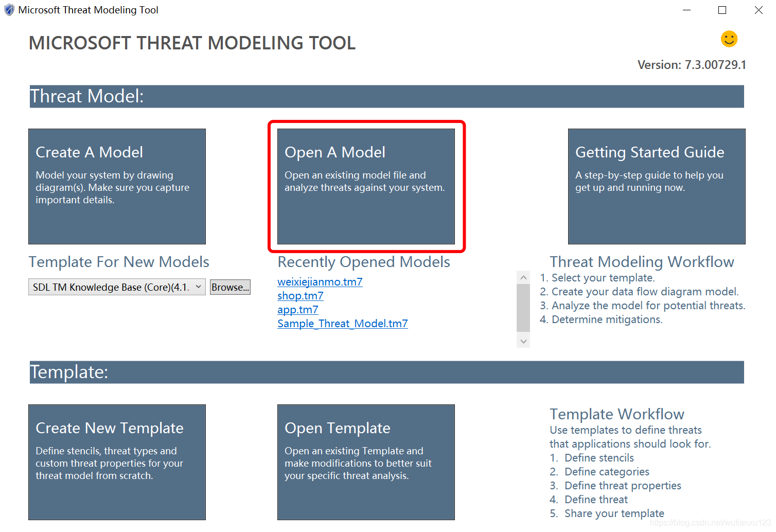Open shop.tm7 from recently opened models
This screenshot has height=532, width=776.
click(x=300, y=296)
